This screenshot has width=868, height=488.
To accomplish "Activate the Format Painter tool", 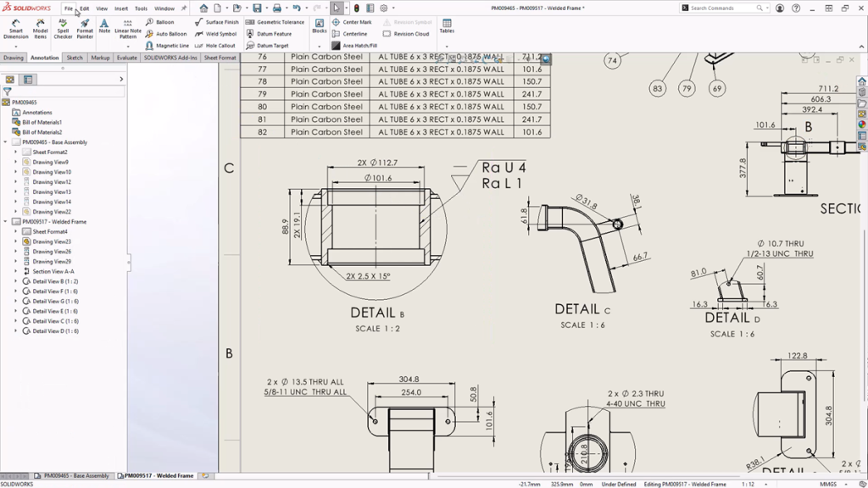I will (x=85, y=28).
